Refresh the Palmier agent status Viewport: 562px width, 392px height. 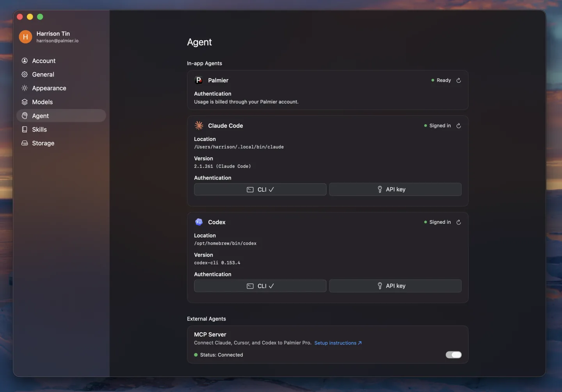click(x=459, y=80)
